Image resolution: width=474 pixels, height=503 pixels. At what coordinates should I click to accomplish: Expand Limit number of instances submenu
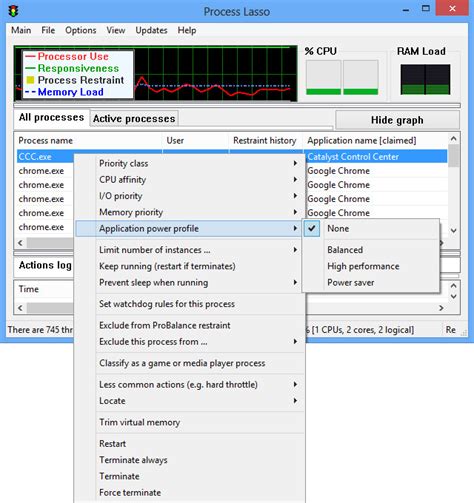(189, 250)
